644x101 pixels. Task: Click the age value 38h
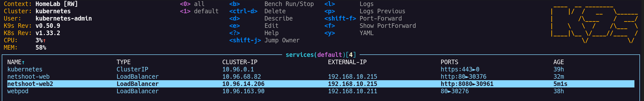pos(559,91)
